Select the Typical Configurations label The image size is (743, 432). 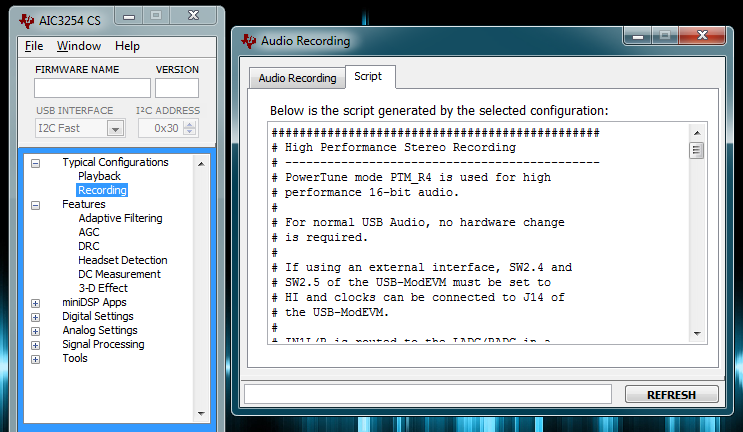tap(115, 162)
